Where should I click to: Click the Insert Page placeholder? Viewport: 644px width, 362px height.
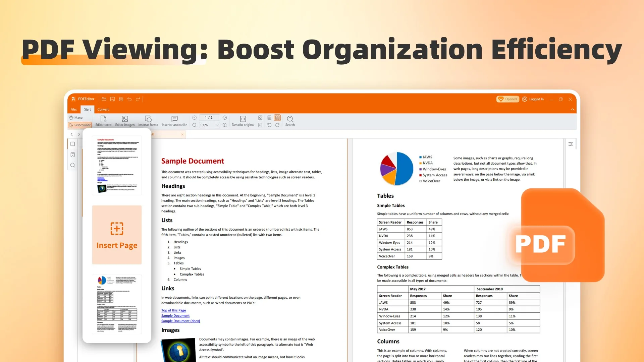pyautogui.click(x=117, y=235)
